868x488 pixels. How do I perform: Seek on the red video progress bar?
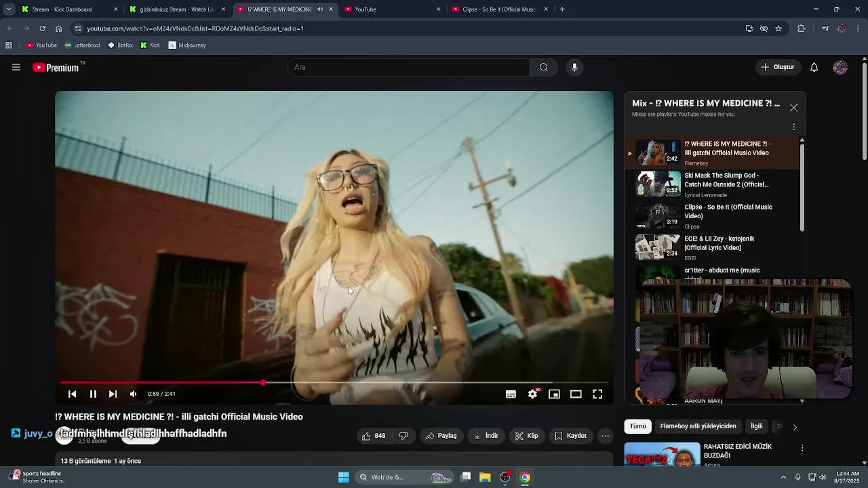click(x=334, y=383)
